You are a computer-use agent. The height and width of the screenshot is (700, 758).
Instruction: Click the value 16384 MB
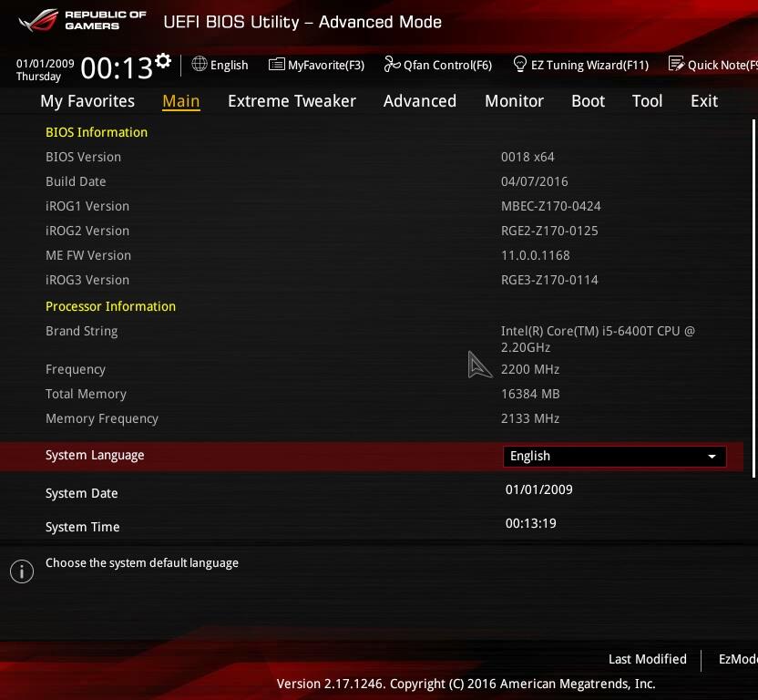(x=530, y=395)
